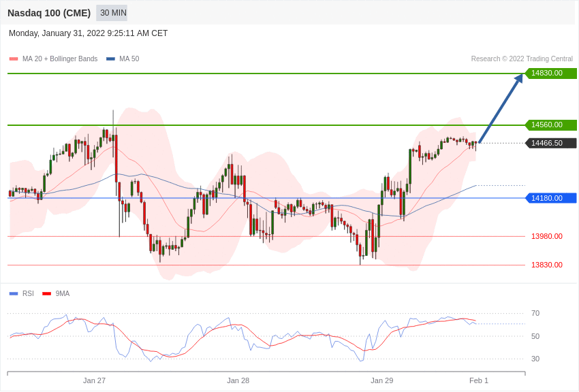Click the RSI legend label
Viewport: 579px width, 392px height.
28,293
